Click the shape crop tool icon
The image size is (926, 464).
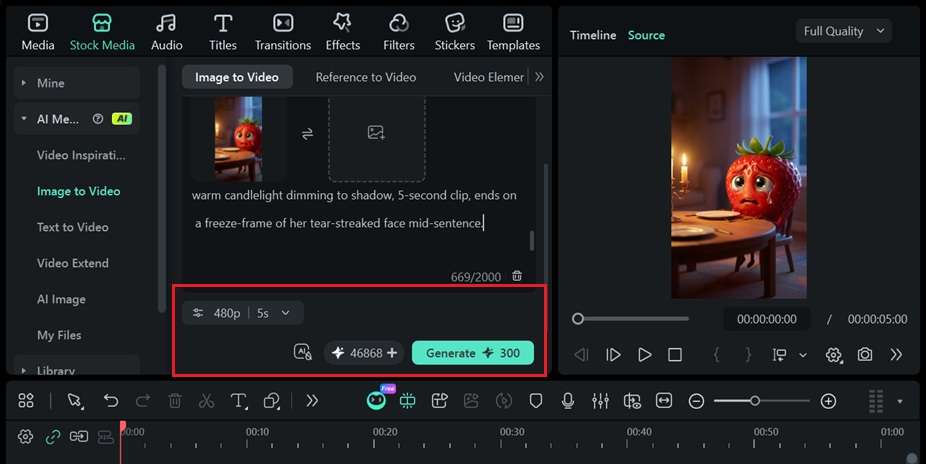(x=272, y=401)
